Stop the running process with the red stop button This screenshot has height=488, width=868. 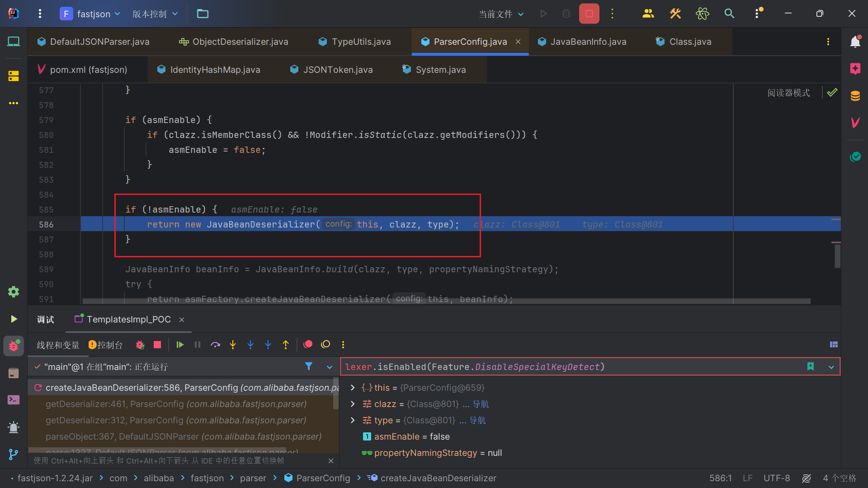(589, 14)
